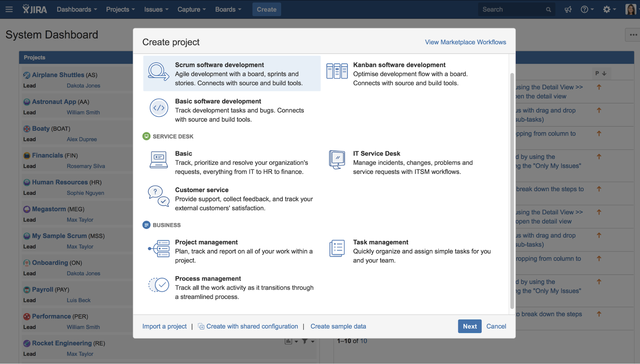Pick the Basic software development code icon
The height and width of the screenshot is (364, 640).
(x=159, y=108)
